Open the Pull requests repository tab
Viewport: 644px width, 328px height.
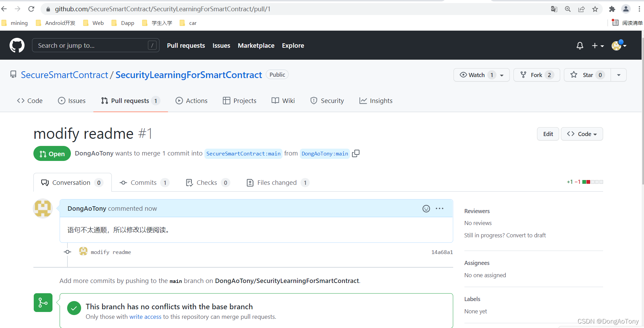coord(131,101)
